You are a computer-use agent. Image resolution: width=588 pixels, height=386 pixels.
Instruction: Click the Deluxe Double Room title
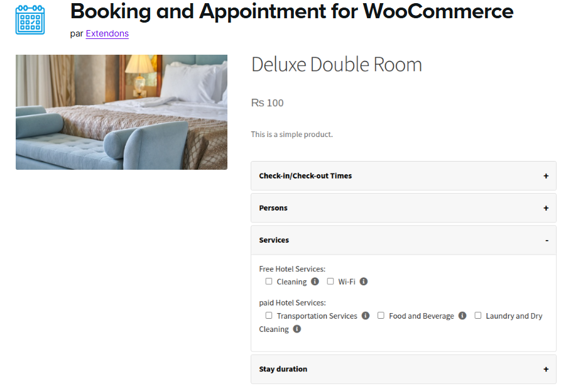point(337,65)
